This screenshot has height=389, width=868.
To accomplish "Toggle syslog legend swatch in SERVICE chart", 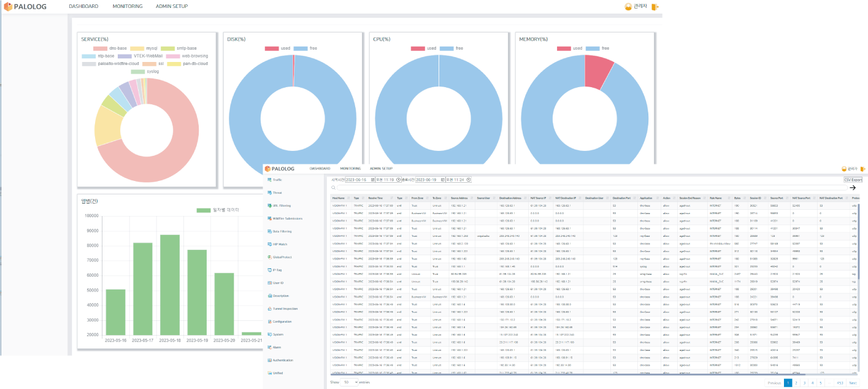I will click(137, 71).
